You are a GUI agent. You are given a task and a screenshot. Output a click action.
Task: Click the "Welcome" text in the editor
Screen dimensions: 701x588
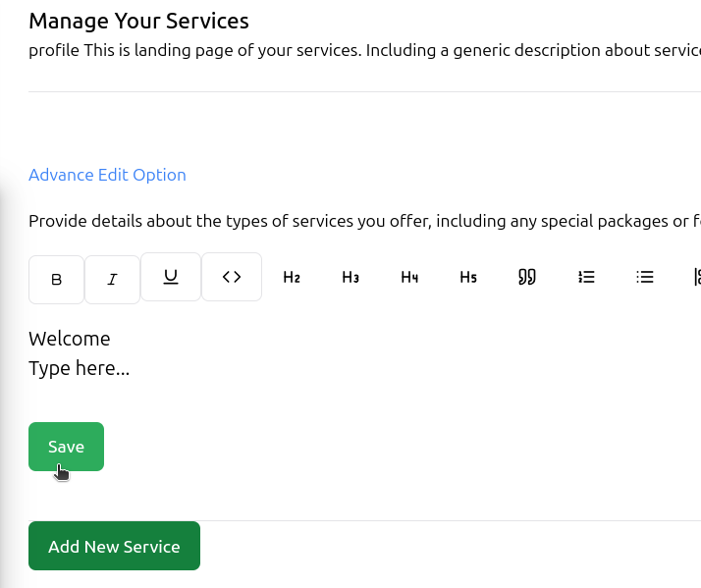(x=70, y=339)
